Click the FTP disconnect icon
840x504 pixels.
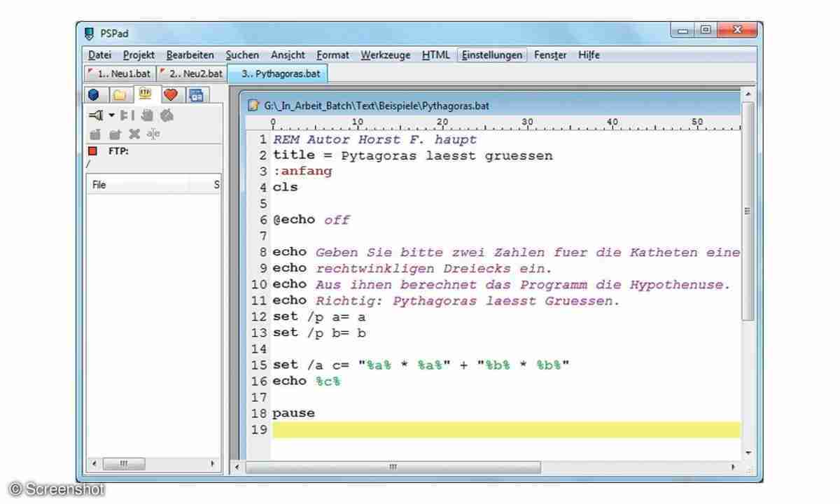click(126, 116)
